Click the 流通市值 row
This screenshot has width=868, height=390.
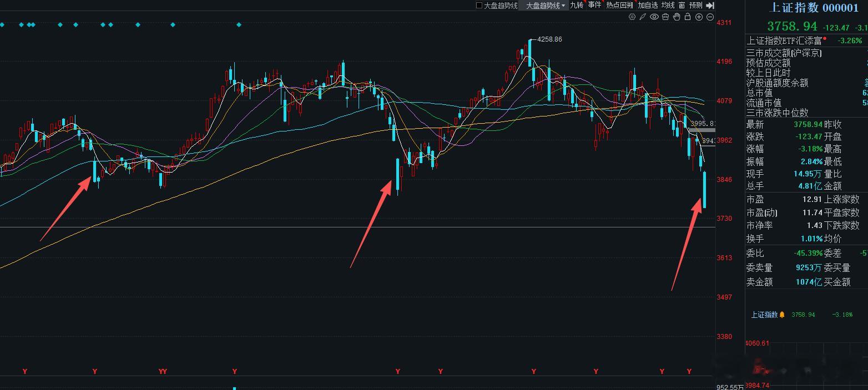pos(806,103)
